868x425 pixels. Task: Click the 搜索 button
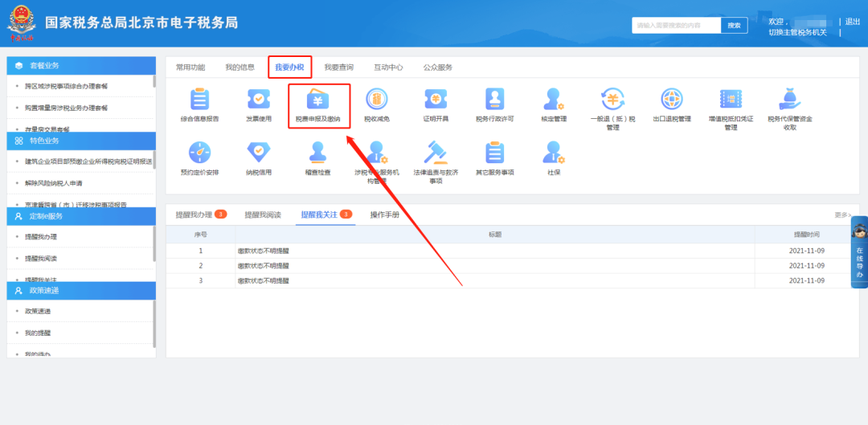point(734,26)
